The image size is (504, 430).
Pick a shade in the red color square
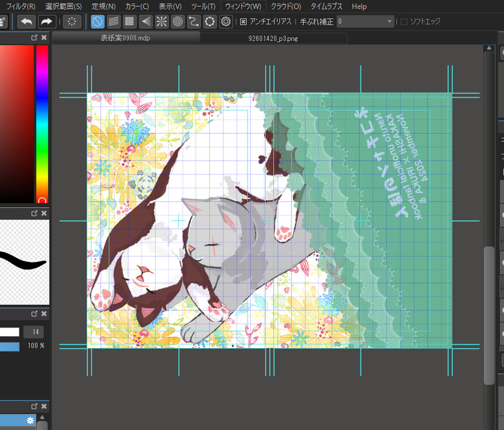click(x=17, y=124)
